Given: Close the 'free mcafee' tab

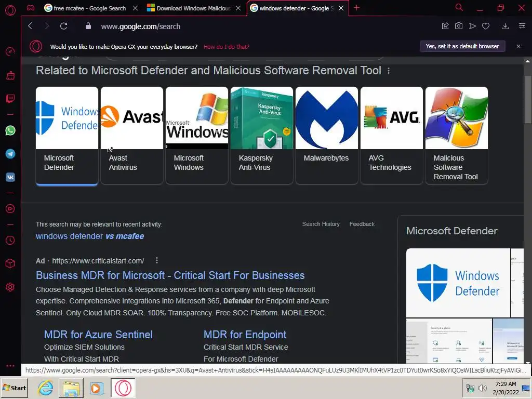Looking at the screenshot, I should pyautogui.click(x=136, y=8).
